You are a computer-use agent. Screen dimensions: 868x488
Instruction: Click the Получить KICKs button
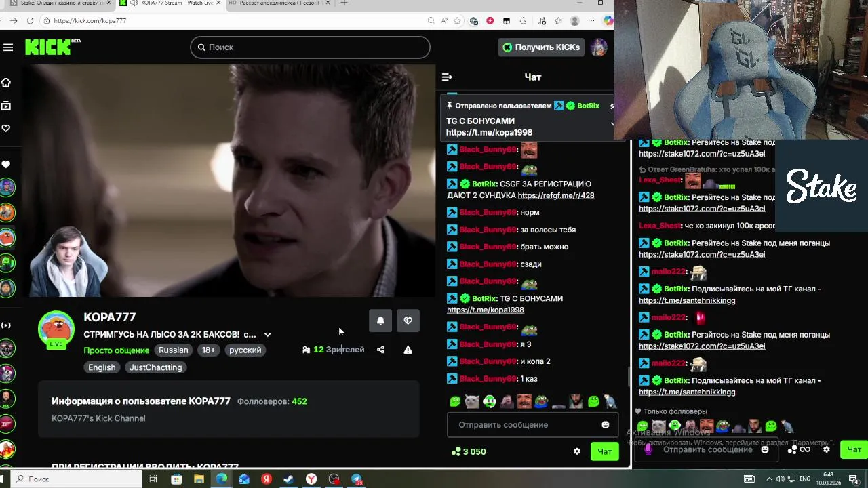541,47
